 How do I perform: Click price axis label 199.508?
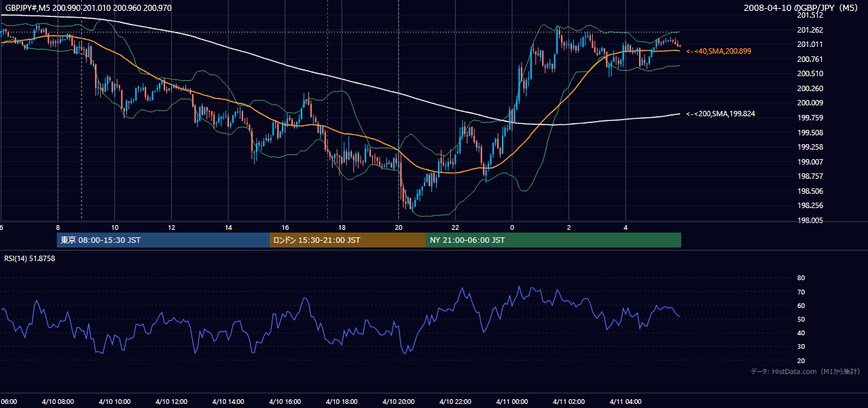[810, 133]
